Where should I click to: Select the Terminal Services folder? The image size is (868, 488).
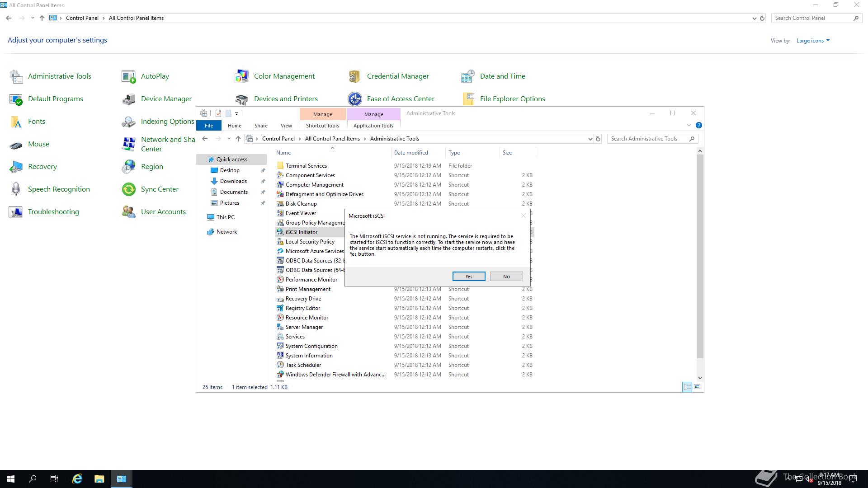point(306,166)
